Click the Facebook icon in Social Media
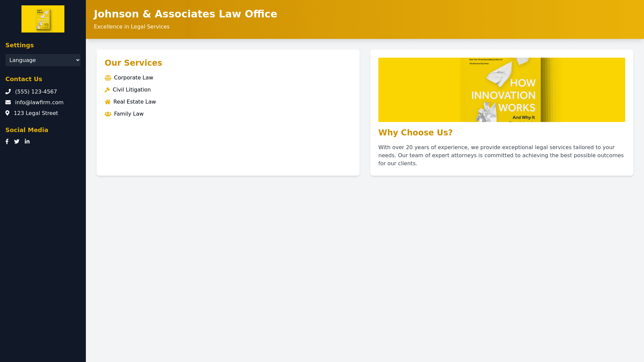The image size is (644, 362). pos(7,141)
